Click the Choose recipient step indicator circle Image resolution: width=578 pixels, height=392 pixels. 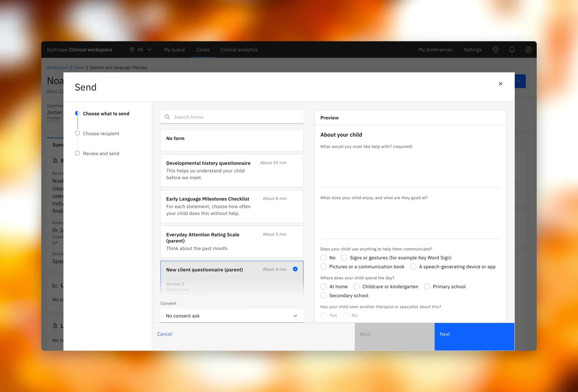click(77, 133)
